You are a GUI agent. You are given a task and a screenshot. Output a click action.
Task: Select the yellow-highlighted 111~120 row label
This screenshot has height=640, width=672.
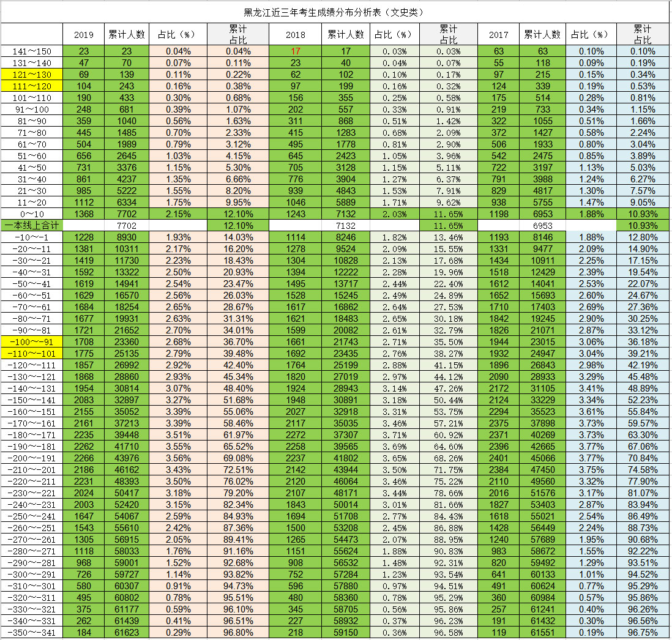click(32, 86)
